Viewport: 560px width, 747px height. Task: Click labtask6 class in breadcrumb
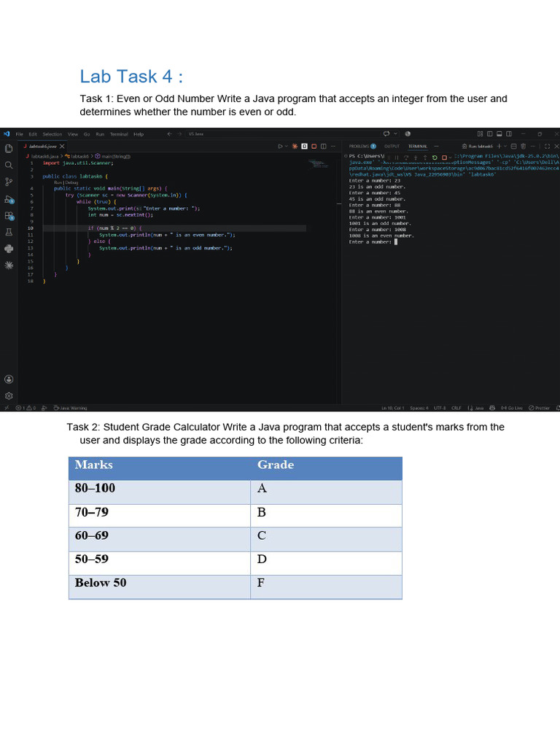coord(79,156)
